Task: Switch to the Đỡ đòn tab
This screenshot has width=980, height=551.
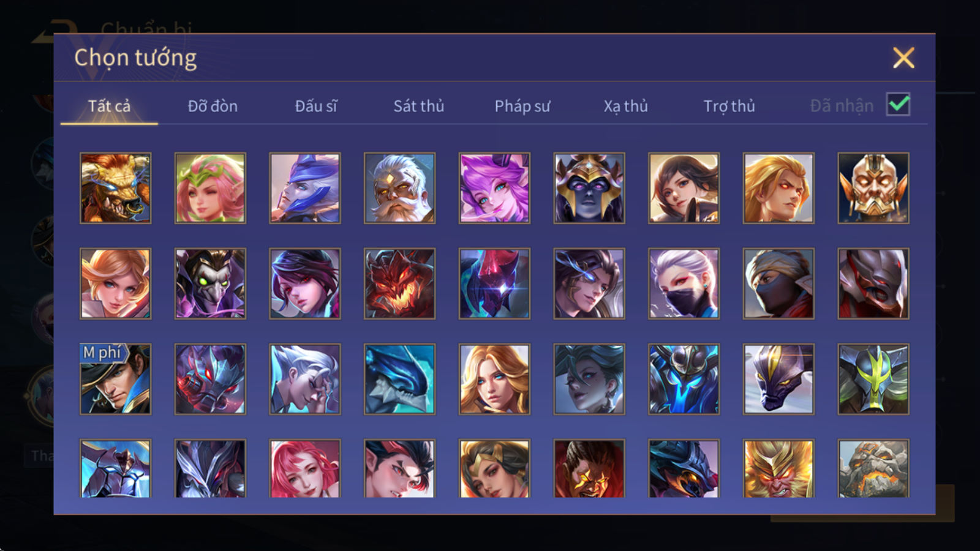Action: coord(213,106)
